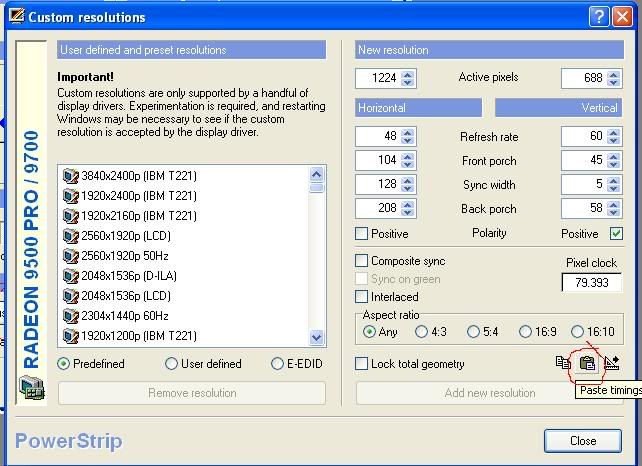The height and width of the screenshot is (466, 642).
Task: Check Lock total geometry
Action: click(x=361, y=364)
